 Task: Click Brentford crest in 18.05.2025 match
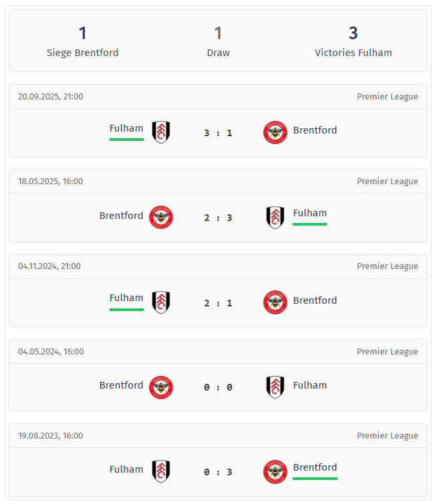pos(160,217)
